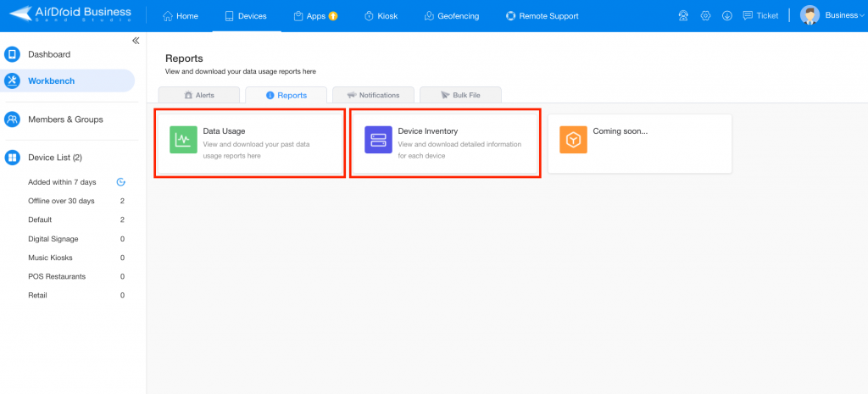This screenshot has height=394, width=868.
Task: Click the orange upgrade badge beside Apps
Action: [x=332, y=16]
